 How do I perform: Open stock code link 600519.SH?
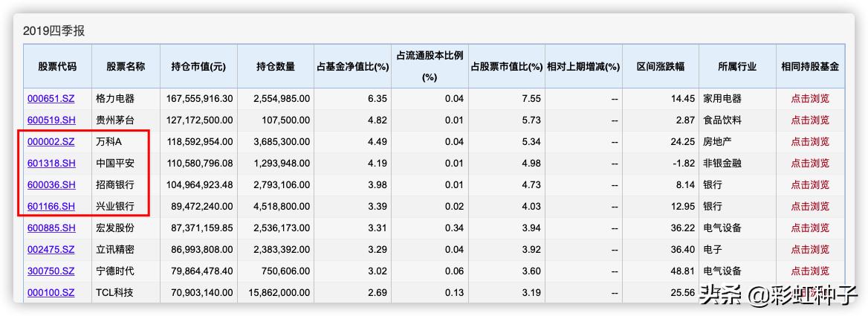point(51,120)
